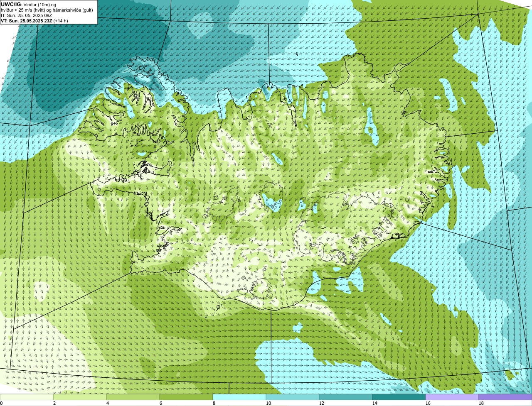This screenshot has height=406, width=532.
Task: Click the '0' tick label on the scale
Action: (x=2, y=403)
